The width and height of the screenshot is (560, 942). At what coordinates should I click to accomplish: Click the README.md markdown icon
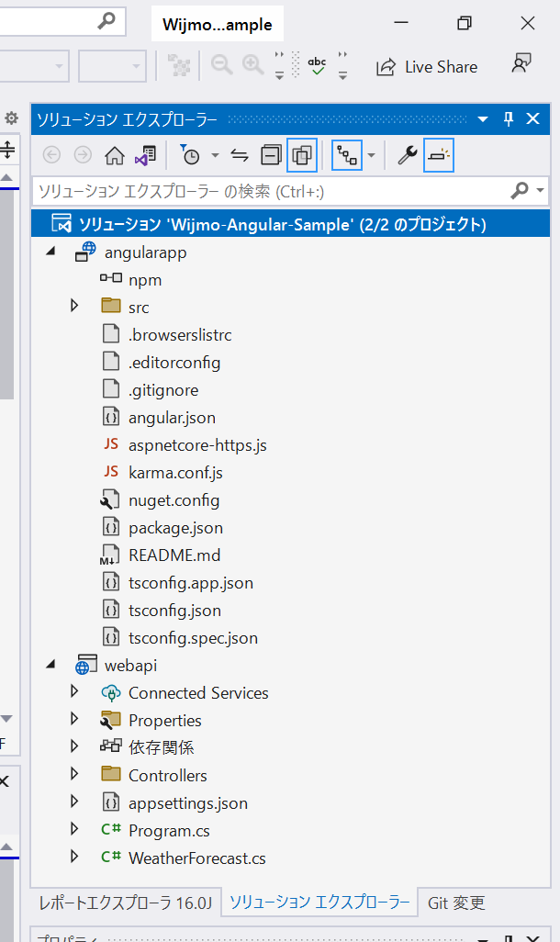110,555
